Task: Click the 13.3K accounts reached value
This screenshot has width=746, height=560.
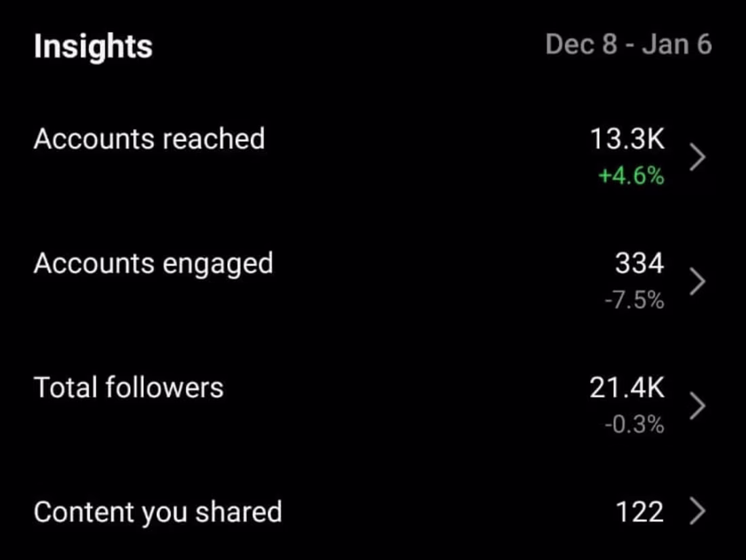Action: pos(627,140)
